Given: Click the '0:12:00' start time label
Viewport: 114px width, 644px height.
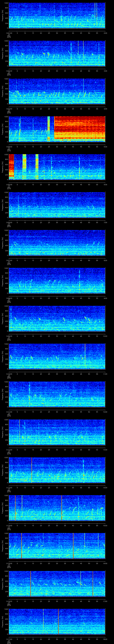Looking at the screenshot, I should [x=9, y=450].
